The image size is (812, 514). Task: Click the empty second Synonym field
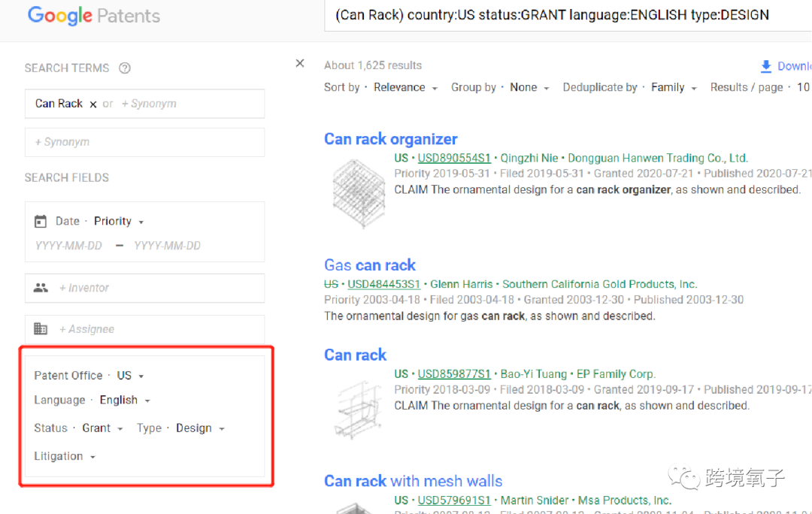tap(144, 142)
